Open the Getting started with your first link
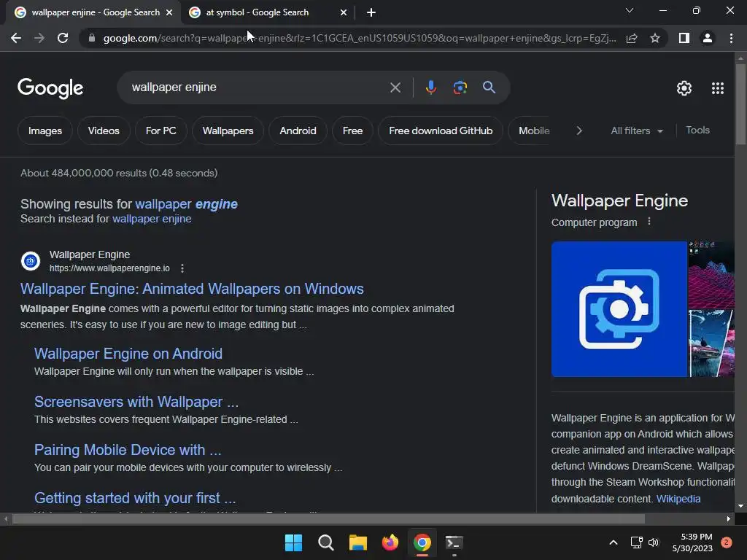This screenshot has height=560, width=747. (135, 497)
